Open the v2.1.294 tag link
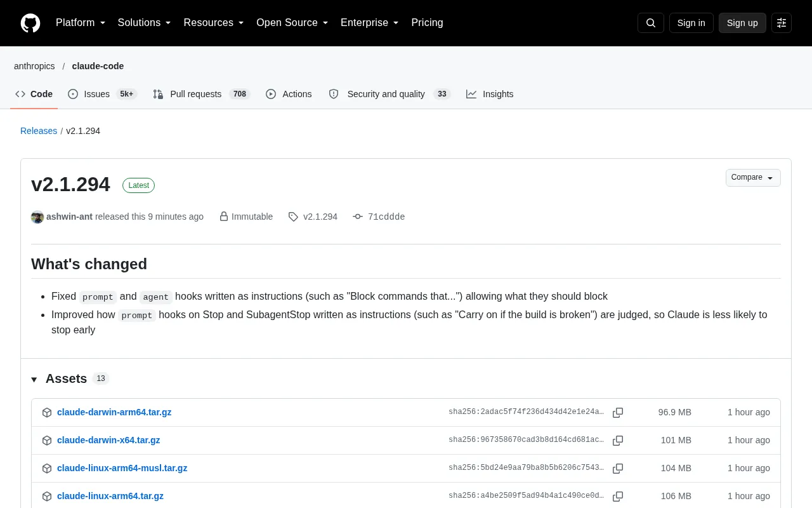This screenshot has width=812, height=508. pyautogui.click(x=320, y=217)
